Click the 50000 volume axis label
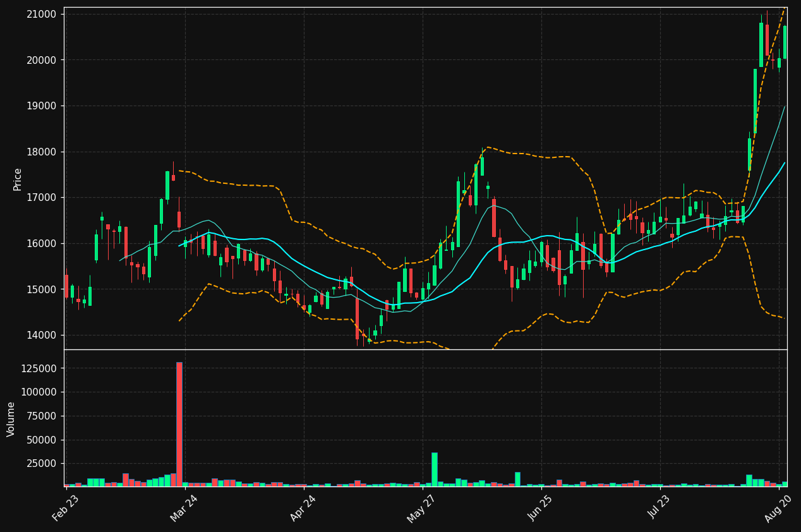This screenshot has height=532, width=801. click(42, 440)
